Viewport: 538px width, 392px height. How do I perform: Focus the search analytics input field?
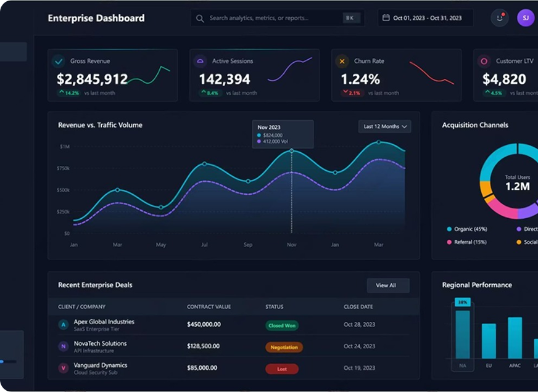click(x=277, y=18)
